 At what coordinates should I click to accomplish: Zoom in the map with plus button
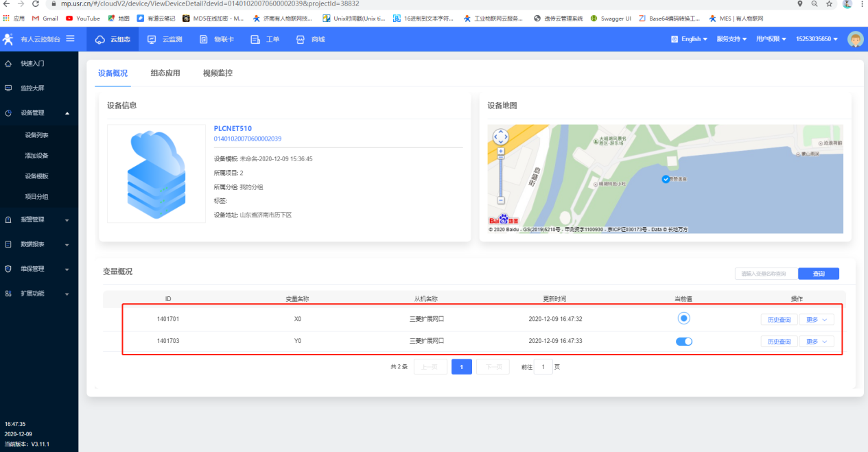tap(501, 151)
